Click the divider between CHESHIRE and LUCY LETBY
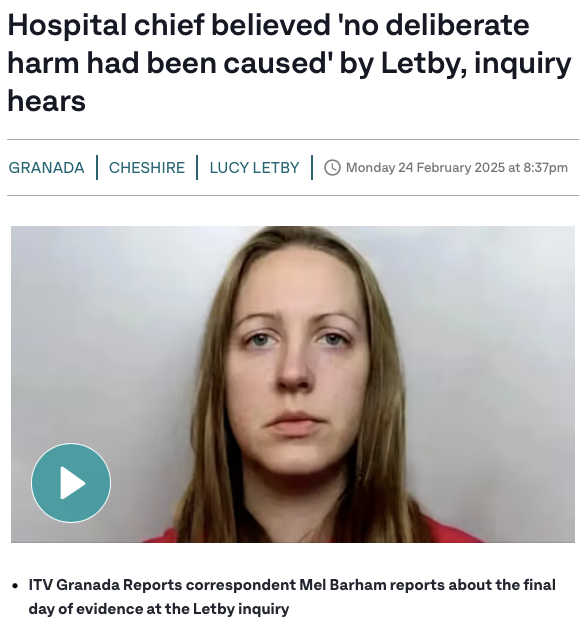585x632 pixels. pos(197,167)
